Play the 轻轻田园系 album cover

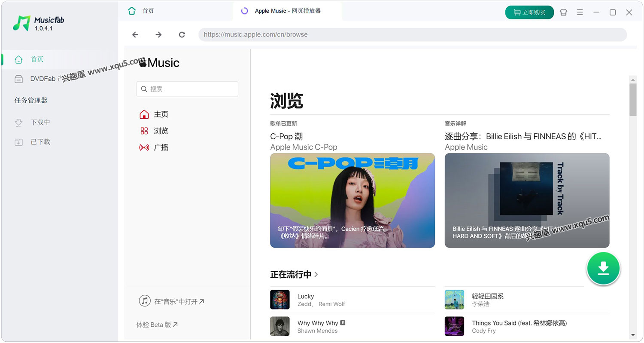[x=454, y=300]
